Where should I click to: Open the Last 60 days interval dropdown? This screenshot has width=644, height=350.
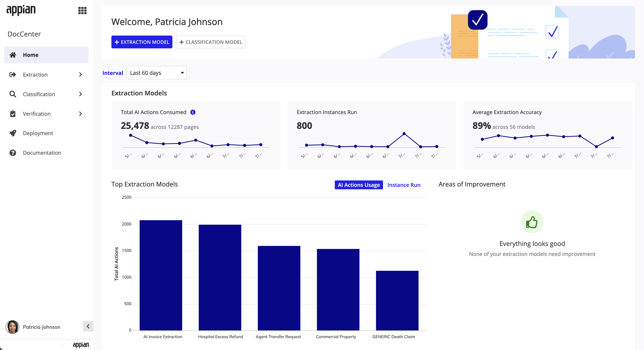coord(157,73)
